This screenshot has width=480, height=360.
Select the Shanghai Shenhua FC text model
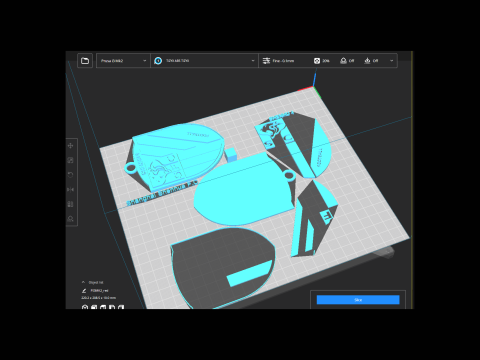pos(162,193)
